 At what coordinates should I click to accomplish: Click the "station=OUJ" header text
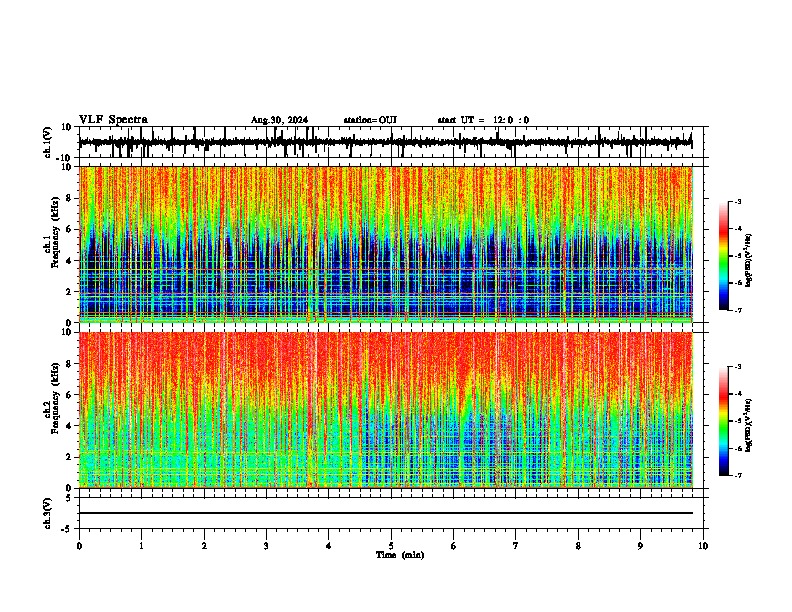coord(370,120)
